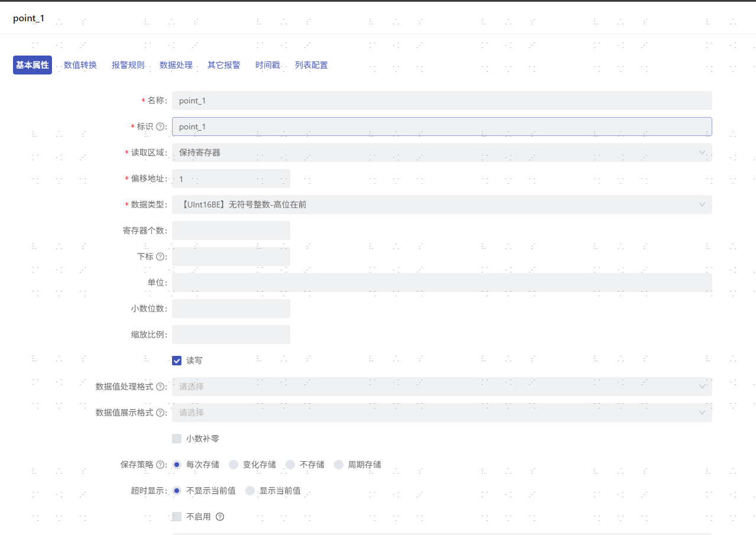756x535 pixels.
Task: Focus the 缩放比例 input field
Action: tap(231, 335)
